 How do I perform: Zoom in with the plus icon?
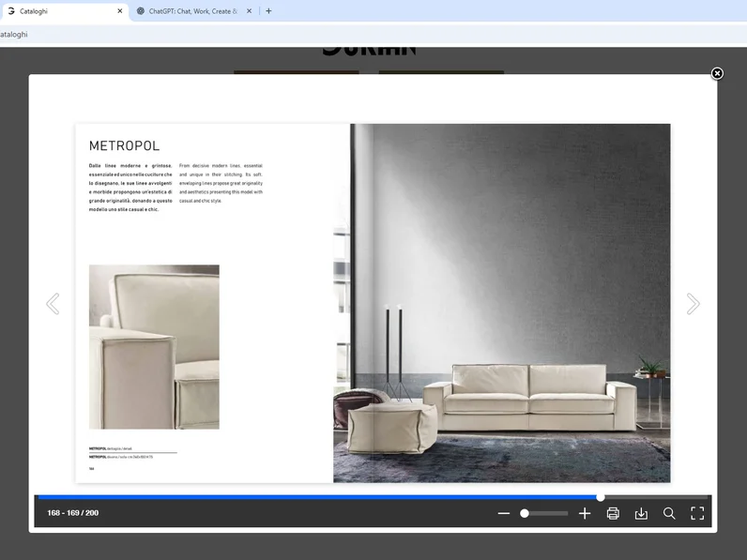585,513
